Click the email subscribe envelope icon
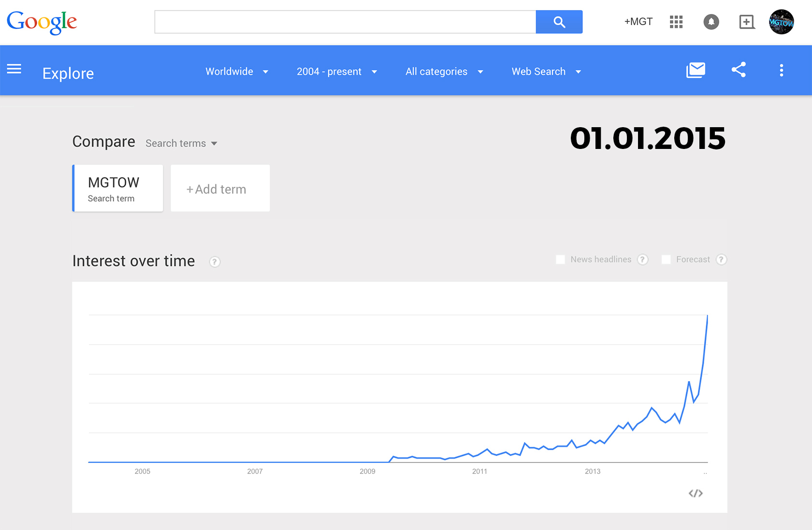 [696, 70]
